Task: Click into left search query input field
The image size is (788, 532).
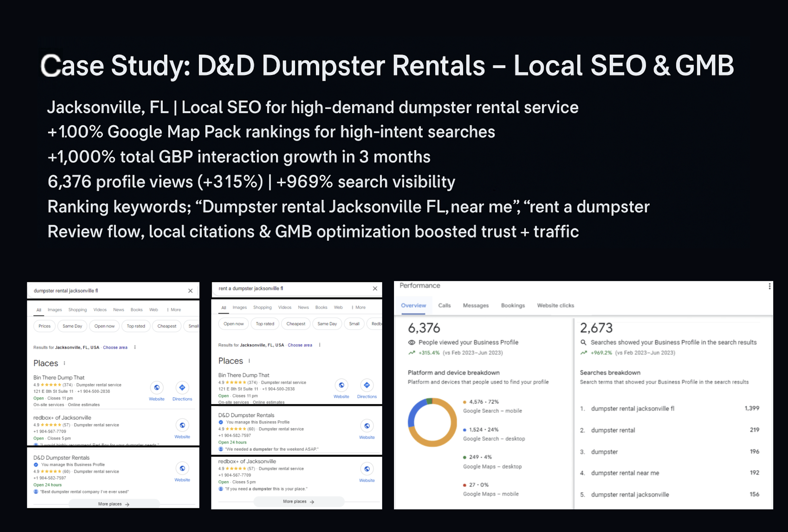Action: [x=108, y=291]
